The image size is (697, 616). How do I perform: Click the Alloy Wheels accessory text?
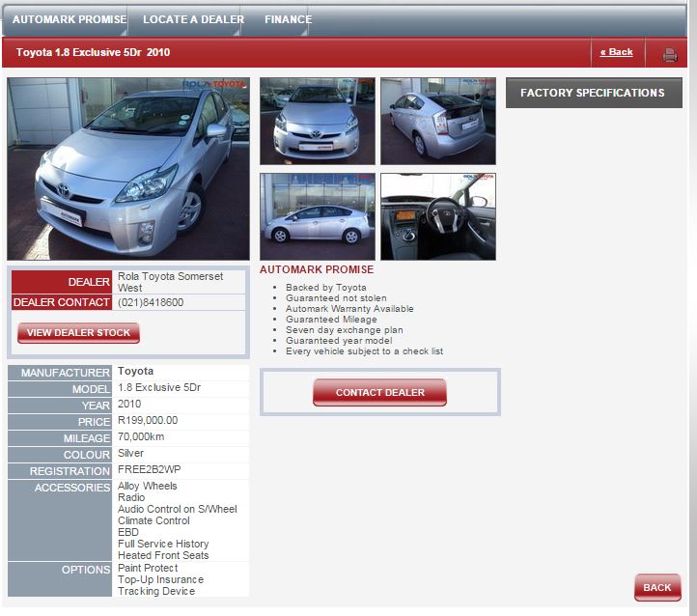[x=147, y=487]
